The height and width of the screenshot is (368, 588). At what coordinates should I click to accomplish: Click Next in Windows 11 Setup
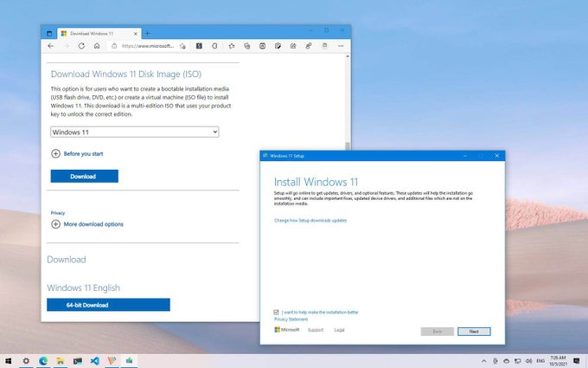[474, 332]
